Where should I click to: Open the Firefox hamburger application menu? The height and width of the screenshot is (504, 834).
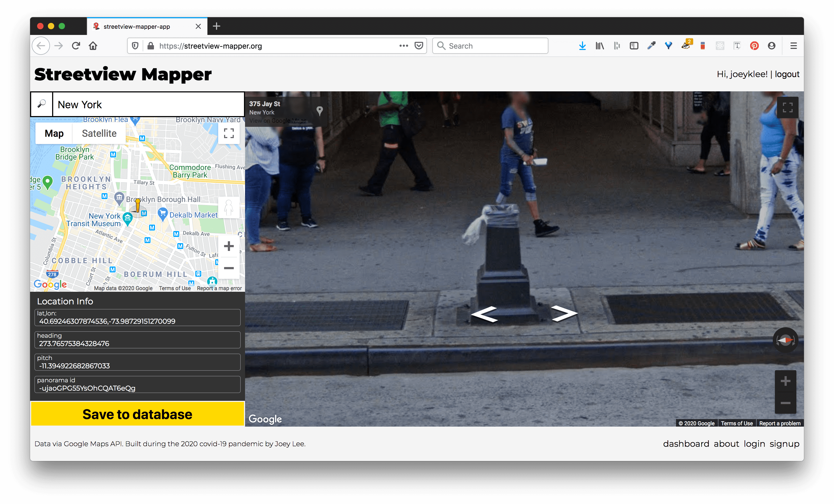793,46
